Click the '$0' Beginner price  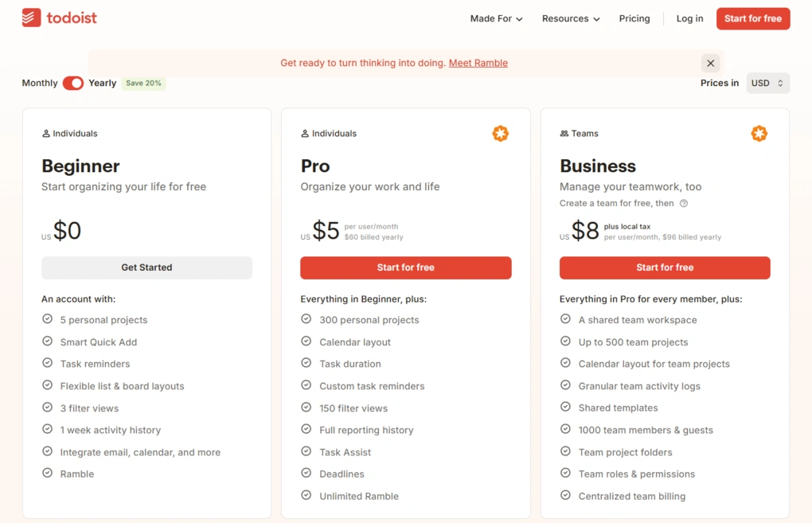[x=68, y=230]
